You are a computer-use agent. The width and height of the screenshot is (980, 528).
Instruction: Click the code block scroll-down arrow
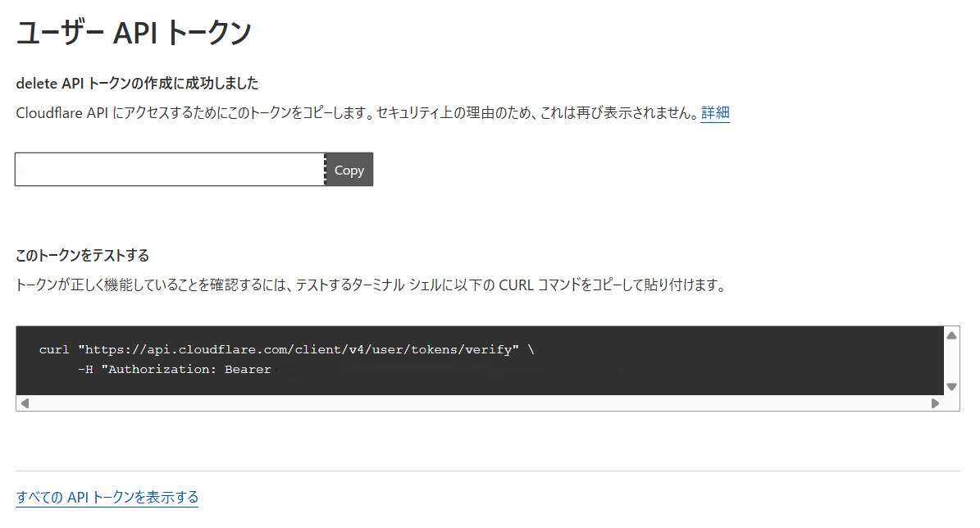coord(951,387)
